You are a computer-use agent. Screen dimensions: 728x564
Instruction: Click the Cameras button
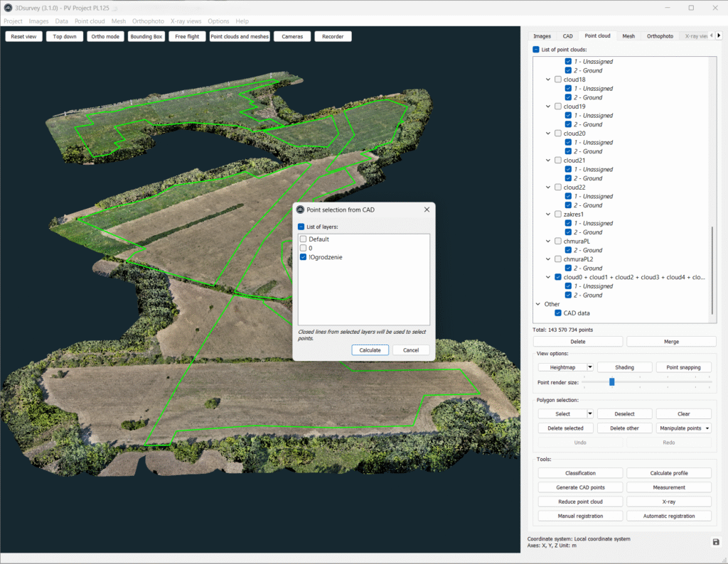[292, 37]
